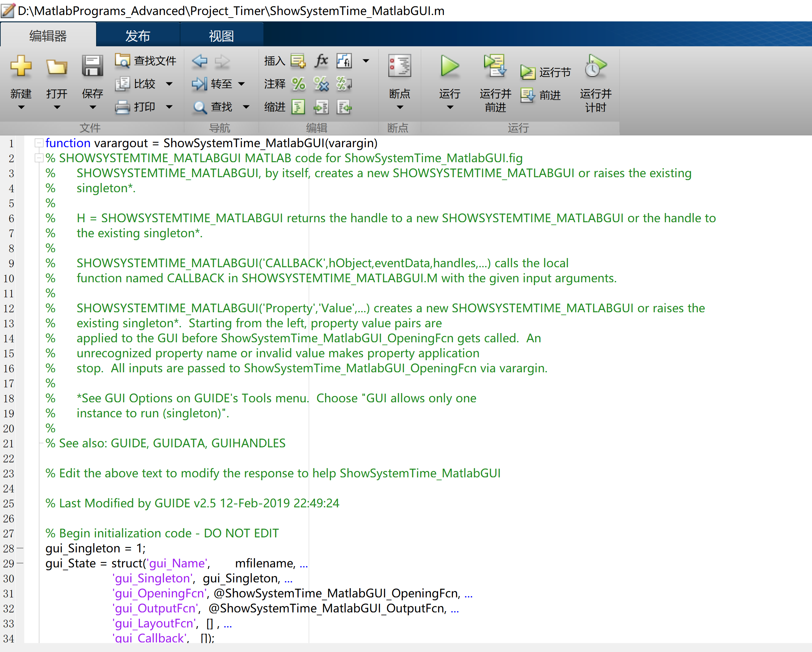
Task: Click the insert function fx icon
Action: (x=321, y=60)
